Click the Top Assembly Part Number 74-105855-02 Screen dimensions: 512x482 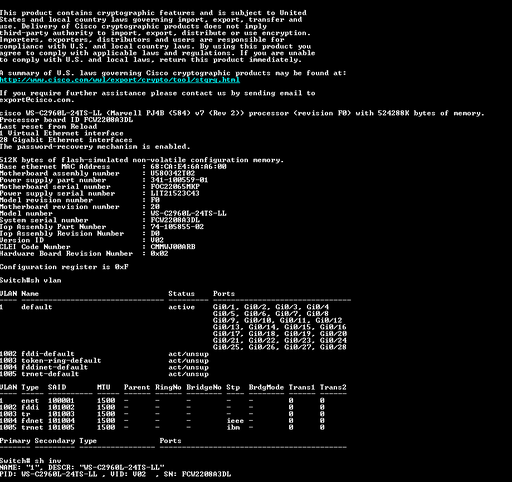tap(177, 227)
